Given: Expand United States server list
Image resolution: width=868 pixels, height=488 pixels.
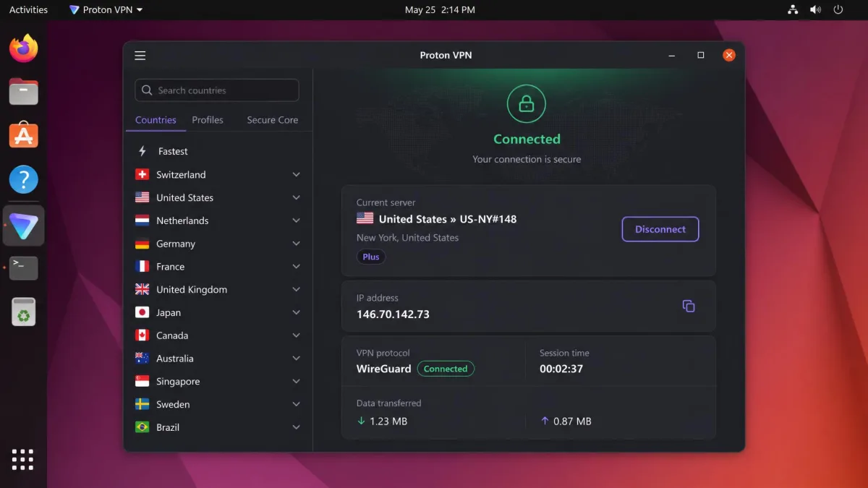Looking at the screenshot, I should 296,197.
